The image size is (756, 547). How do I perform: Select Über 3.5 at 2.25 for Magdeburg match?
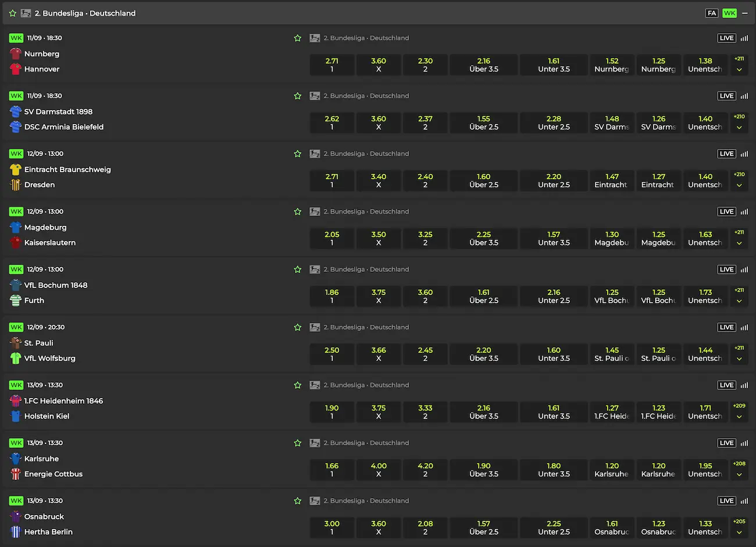[x=484, y=238]
